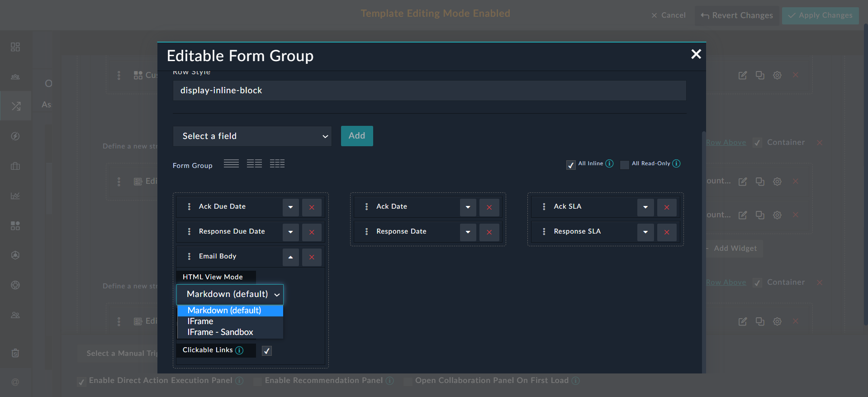The width and height of the screenshot is (868, 397).
Task: Select two-column Form Group layout icon
Action: (254, 164)
